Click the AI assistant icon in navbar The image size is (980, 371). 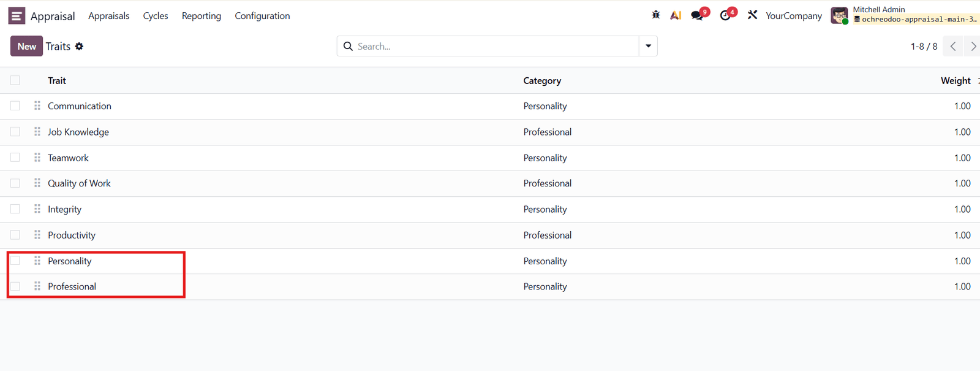(676, 15)
